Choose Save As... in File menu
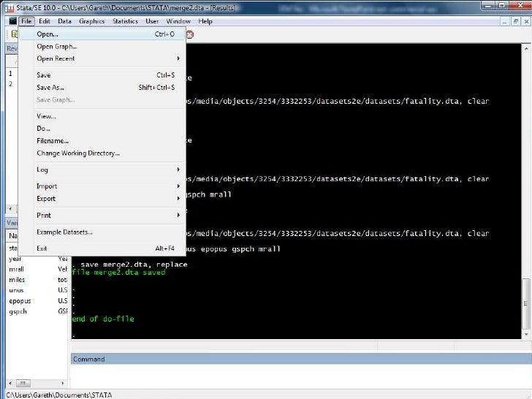Viewport: 532px width, 399px height. [x=50, y=88]
